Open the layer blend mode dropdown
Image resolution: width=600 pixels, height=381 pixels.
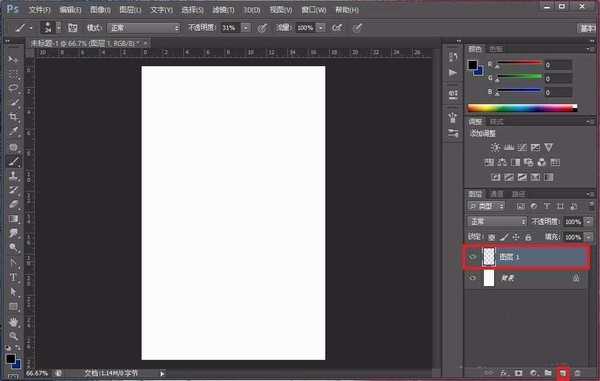pos(497,221)
